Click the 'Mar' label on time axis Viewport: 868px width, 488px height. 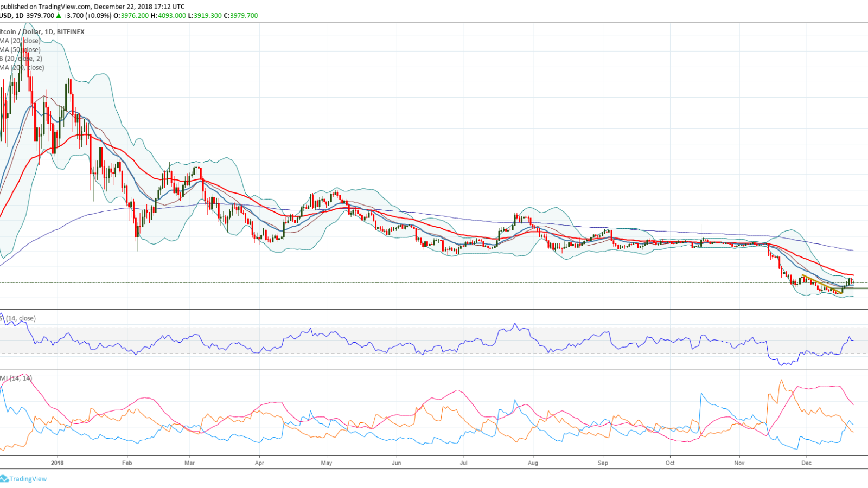pyautogui.click(x=189, y=463)
